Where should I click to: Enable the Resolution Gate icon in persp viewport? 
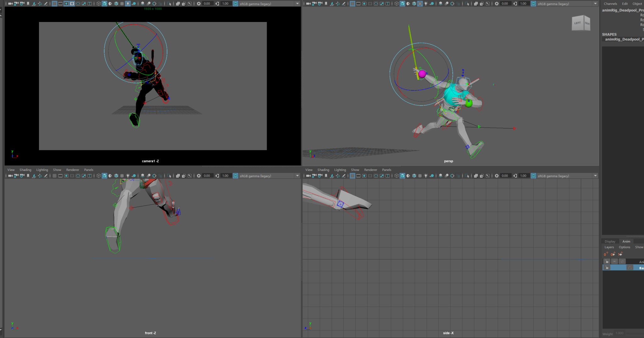pyautogui.click(x=364, y=3)
